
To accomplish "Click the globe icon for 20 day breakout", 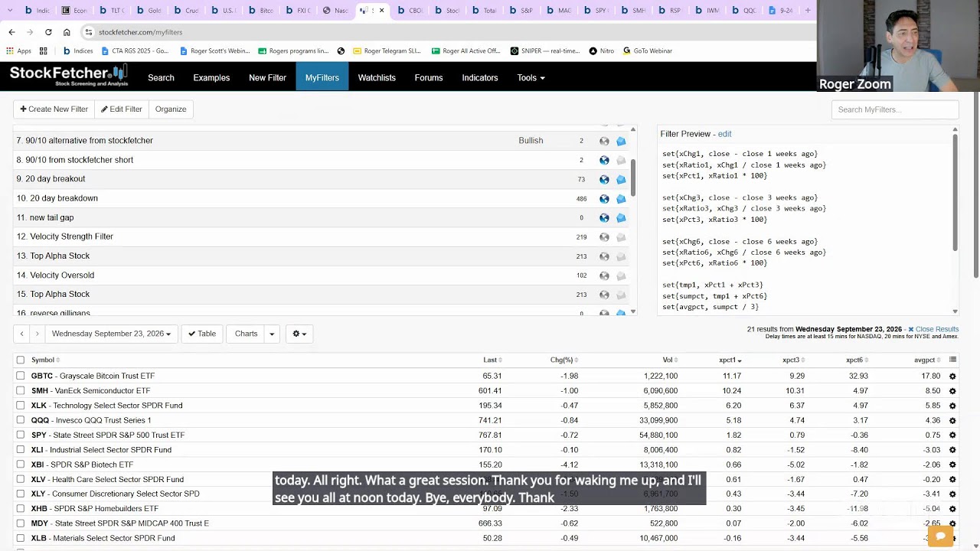I will coord(604,179).
